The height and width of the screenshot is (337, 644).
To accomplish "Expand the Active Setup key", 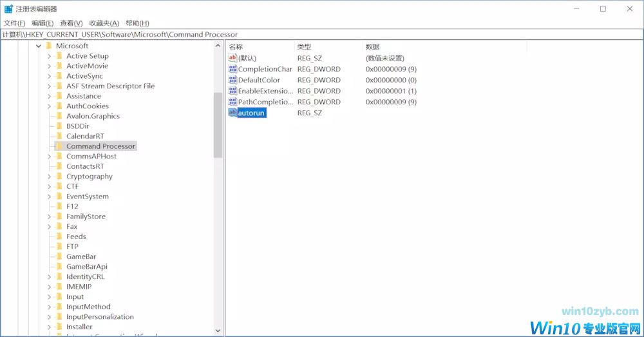I will (49, 56).
